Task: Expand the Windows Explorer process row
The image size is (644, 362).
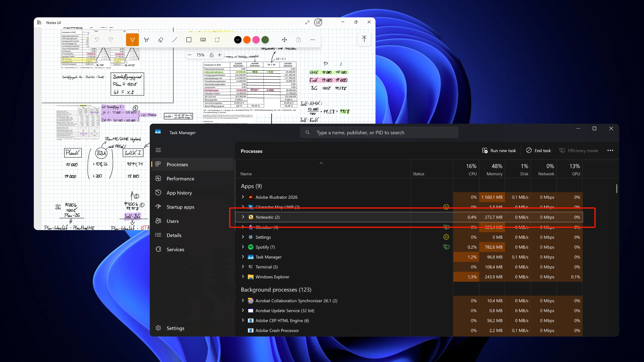Action: point(243,277)
